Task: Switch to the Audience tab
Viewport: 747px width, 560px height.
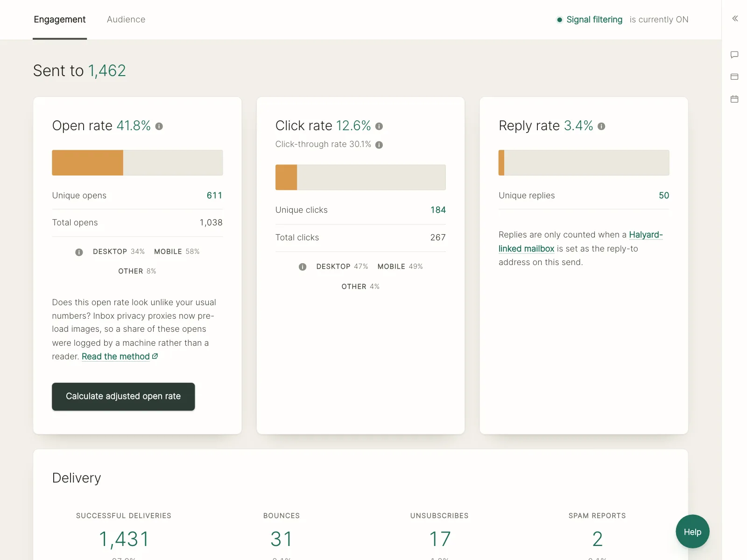Action: click(x=126, y=20)
